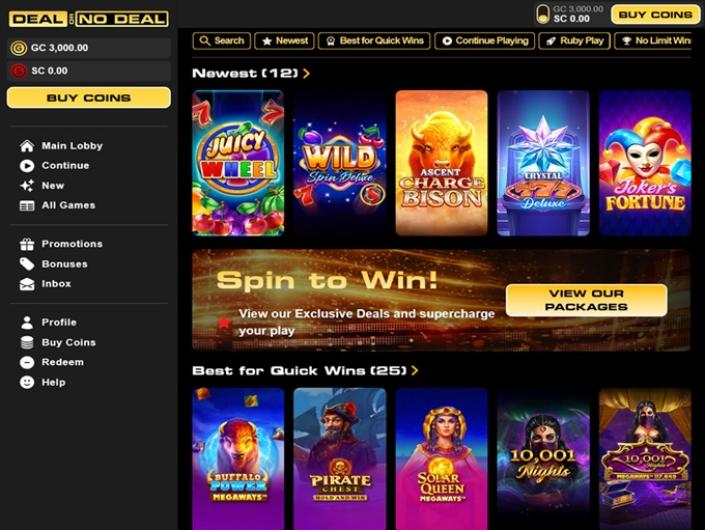Select the SC 0.00 sweeps coin balance

point(89,71)
